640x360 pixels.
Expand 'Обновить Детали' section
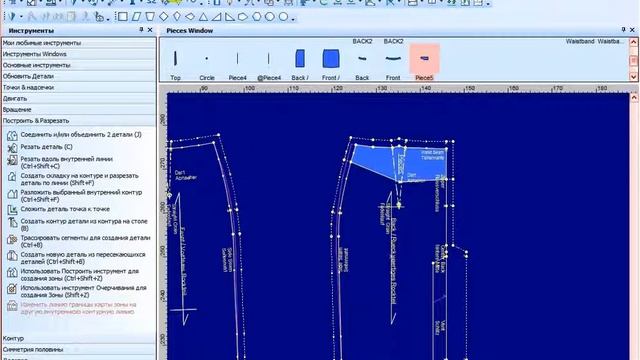pyautogui.click(x=79, y=76)
